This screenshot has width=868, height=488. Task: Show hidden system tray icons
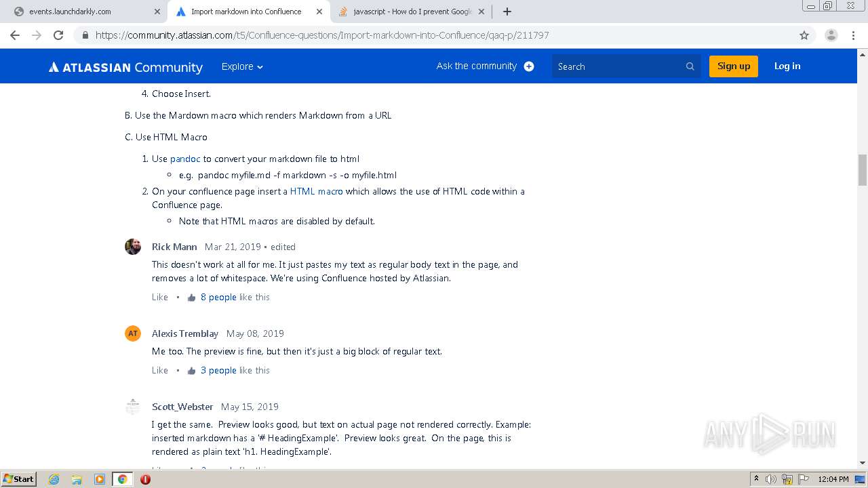tap(756, 479)
